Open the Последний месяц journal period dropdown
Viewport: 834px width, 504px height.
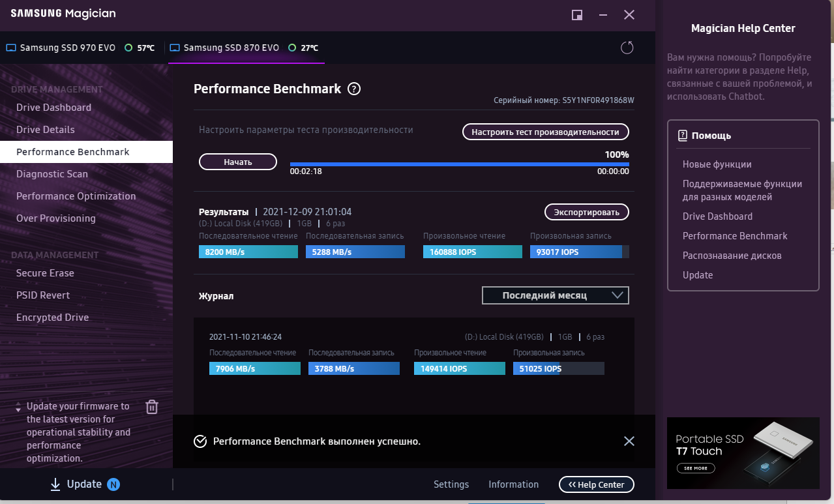pos(556,295)
